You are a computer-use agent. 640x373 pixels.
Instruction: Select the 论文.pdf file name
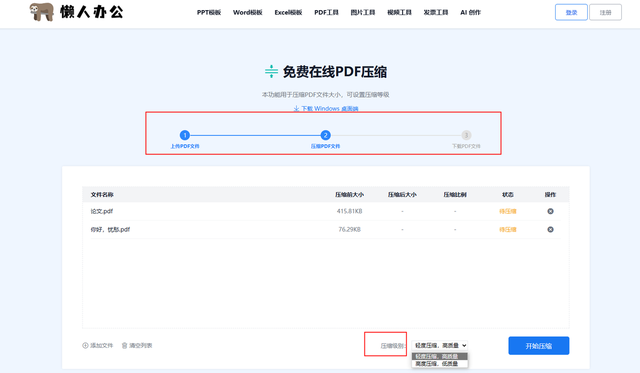click(102, 211)
